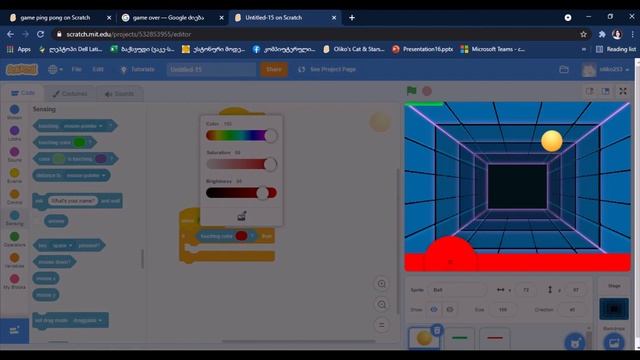Reload the browser page
The image size is (640, 360).
pos(40,34)
